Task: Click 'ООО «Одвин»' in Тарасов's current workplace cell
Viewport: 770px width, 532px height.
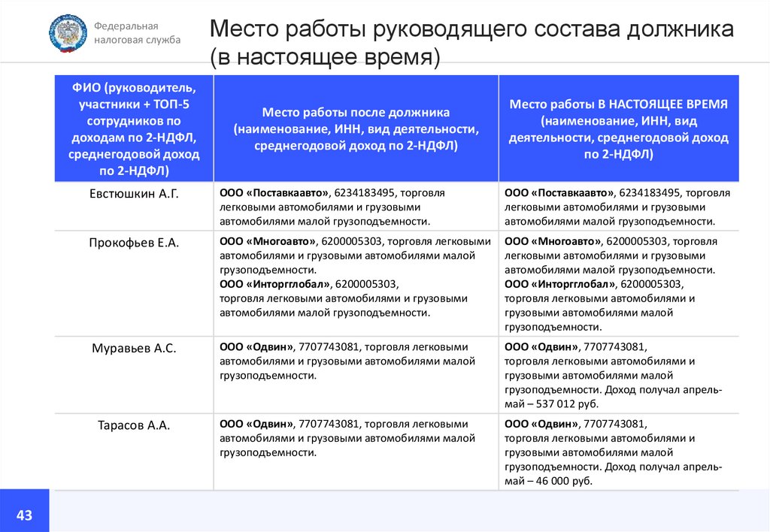Action: tap(541, 424)
